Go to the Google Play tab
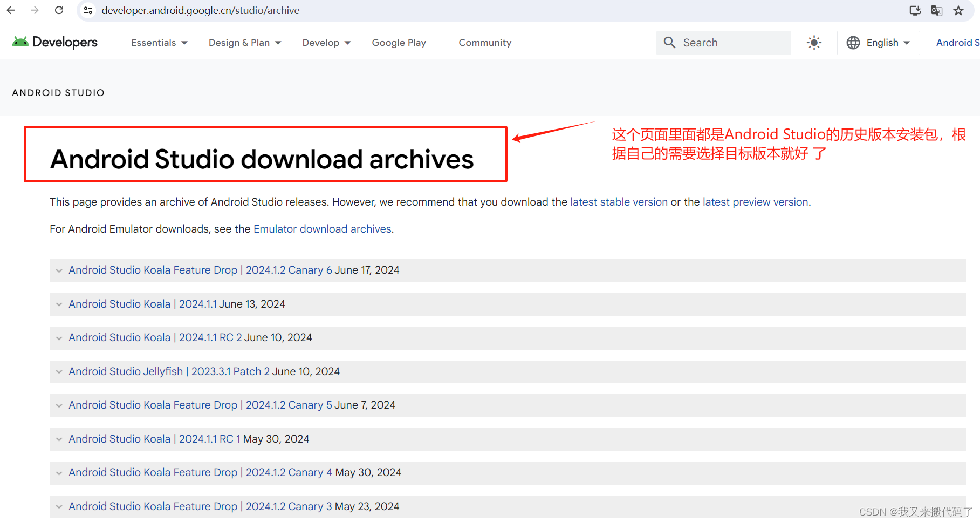This screenshot has height=522, width=980. point(399,43)
